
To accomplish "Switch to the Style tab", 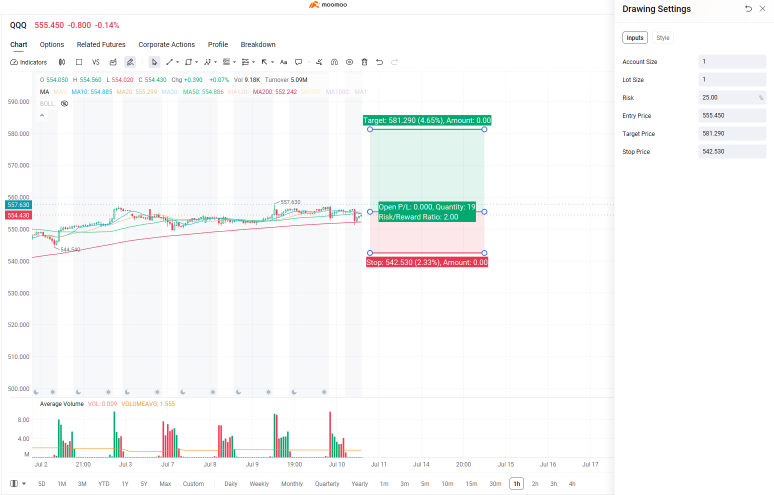I will 663,38.
